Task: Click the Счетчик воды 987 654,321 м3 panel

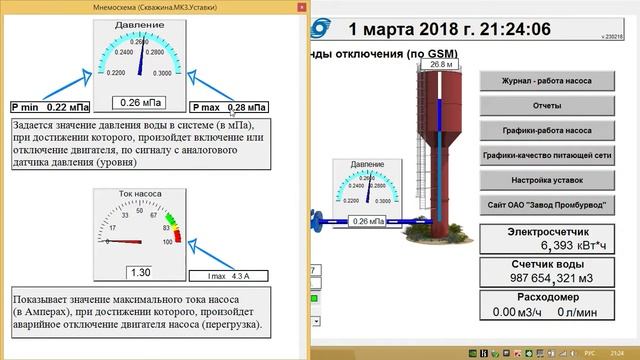Action: pos(547,272)
